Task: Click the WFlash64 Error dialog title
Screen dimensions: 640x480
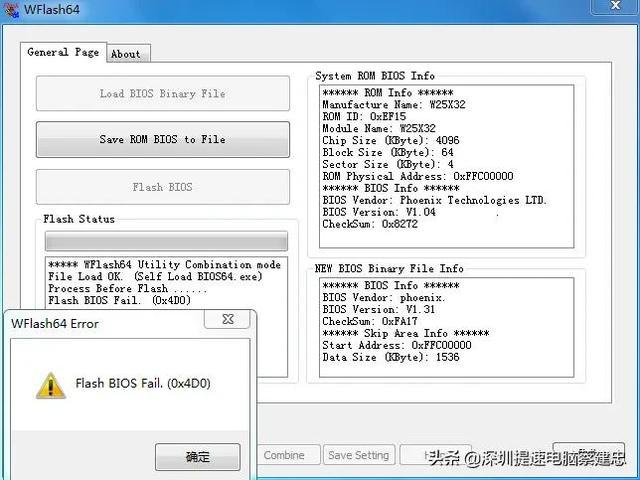Action: (x=55, y=324)
